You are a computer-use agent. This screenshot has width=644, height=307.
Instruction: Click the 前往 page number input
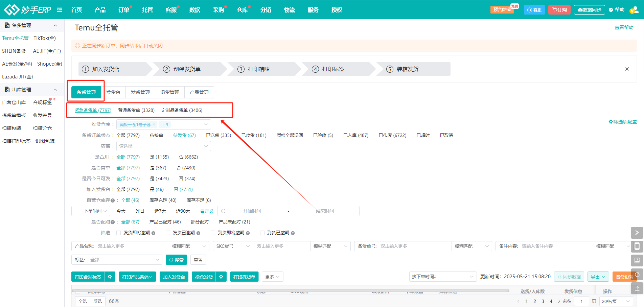pyautogui.click(x=582, y=301)
